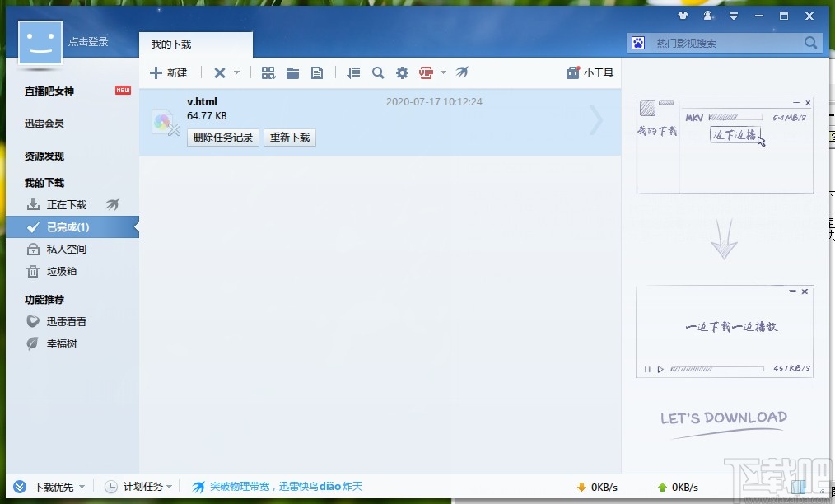Click the login avatar picture

coord(40,43)
